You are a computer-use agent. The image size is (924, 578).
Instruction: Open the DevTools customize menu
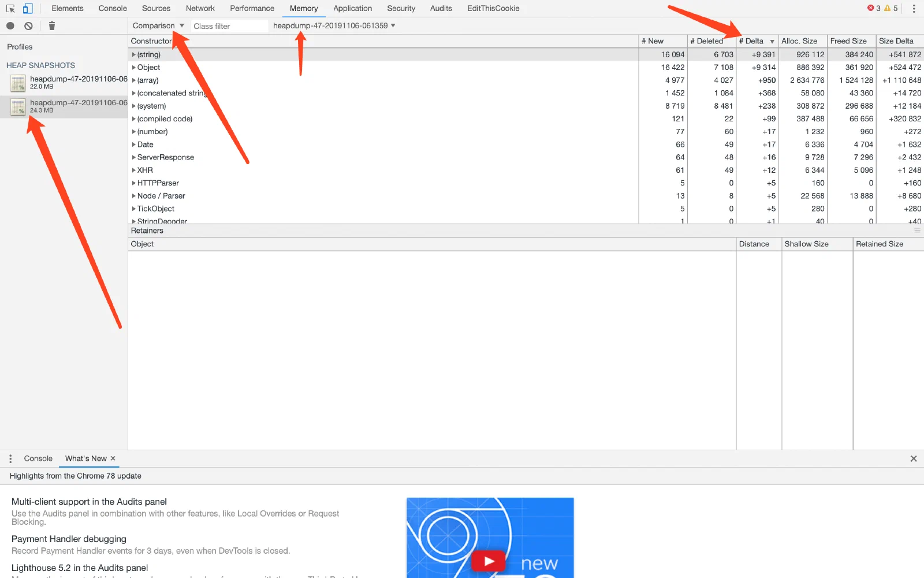pyautogui.click(x=914, y=9)
